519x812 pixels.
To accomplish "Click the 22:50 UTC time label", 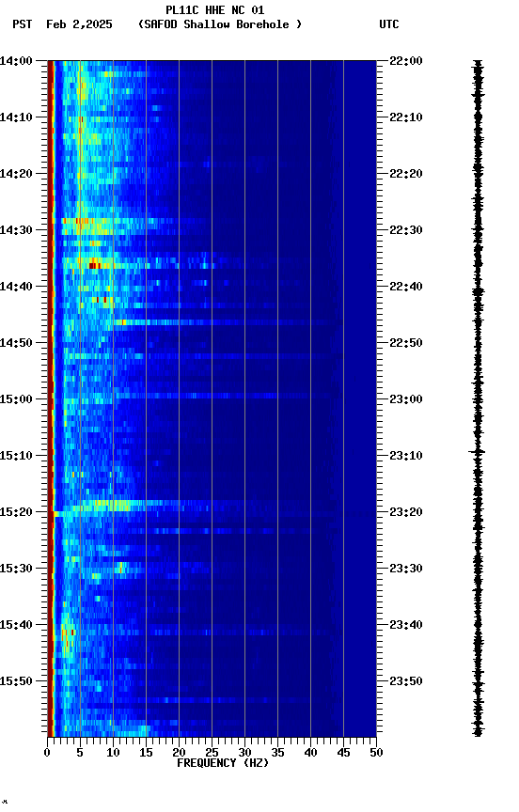I will (406, 343).
